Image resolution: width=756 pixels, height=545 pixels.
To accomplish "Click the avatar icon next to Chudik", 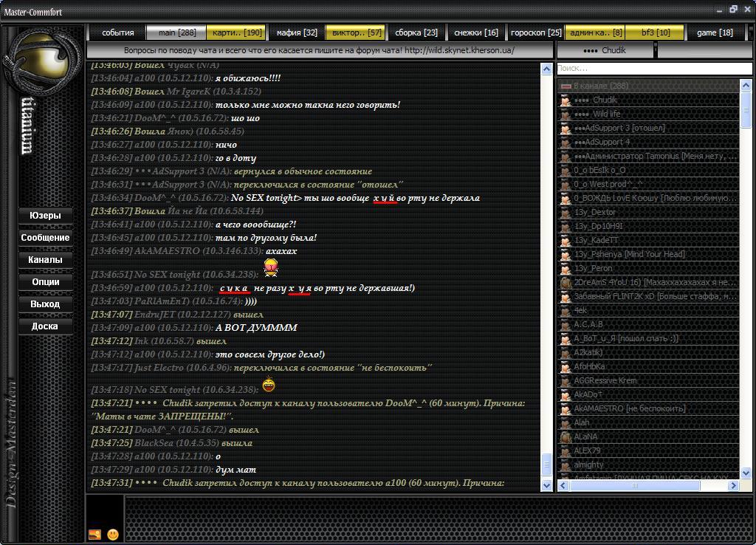I will (566, 100).
